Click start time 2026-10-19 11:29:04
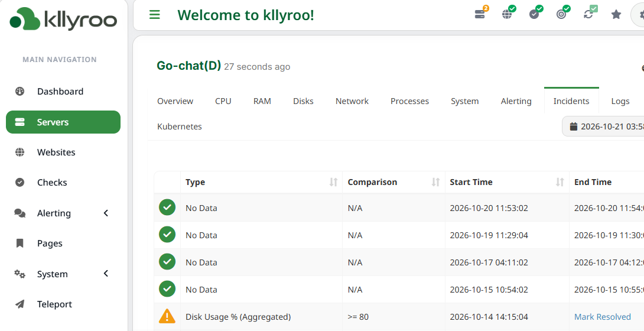Screen dimensions: 644x331 489,235
